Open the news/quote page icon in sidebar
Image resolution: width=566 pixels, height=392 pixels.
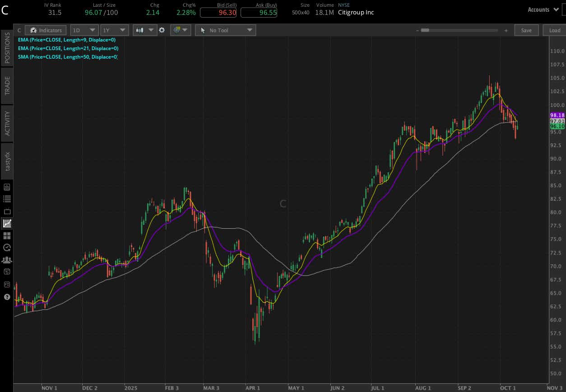7,187
